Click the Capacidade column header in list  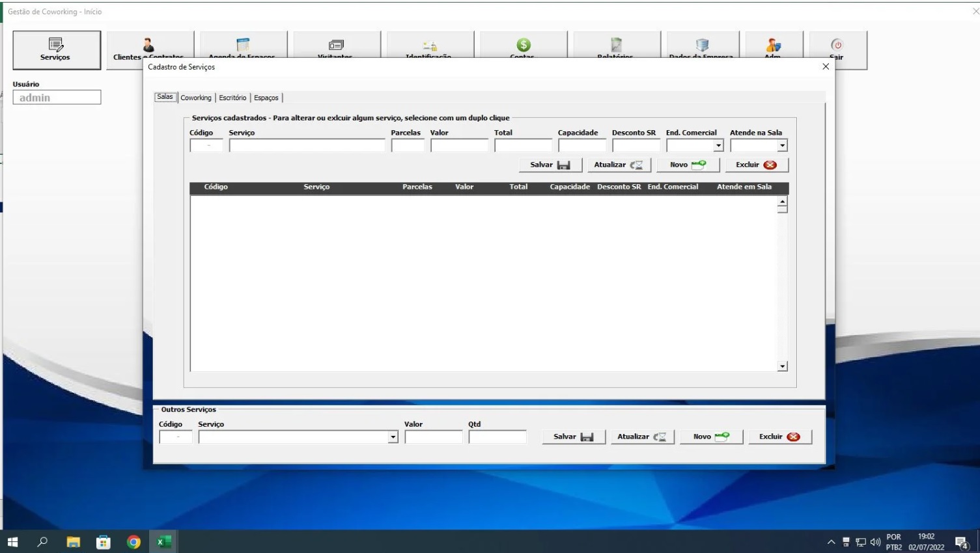click(570, 187)
